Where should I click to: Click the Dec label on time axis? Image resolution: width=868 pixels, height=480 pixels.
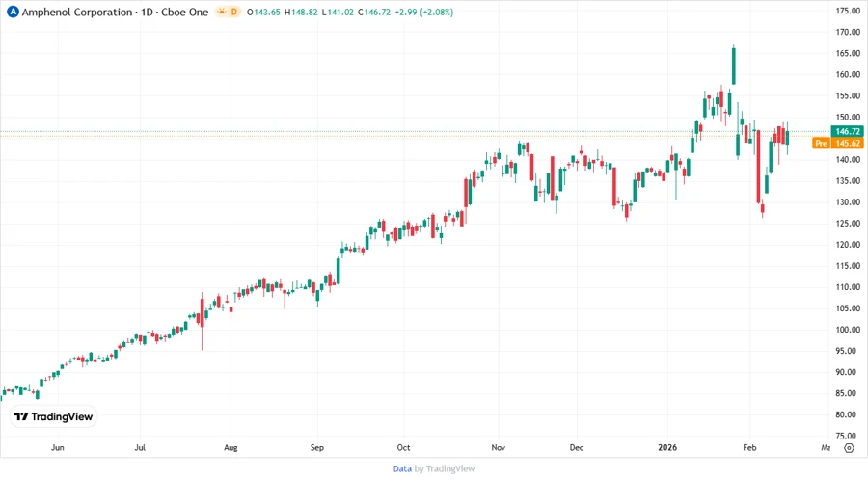coord(577,447)
